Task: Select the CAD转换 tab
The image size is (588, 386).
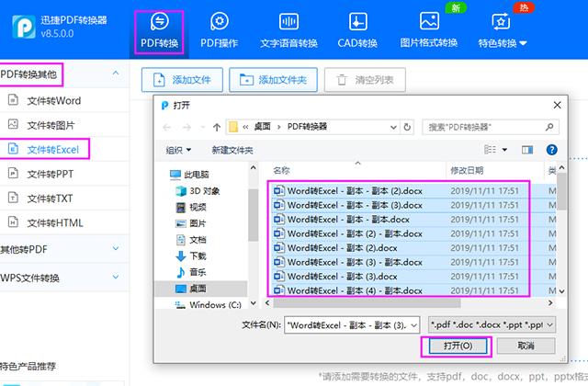Action: tap(357, 31)
